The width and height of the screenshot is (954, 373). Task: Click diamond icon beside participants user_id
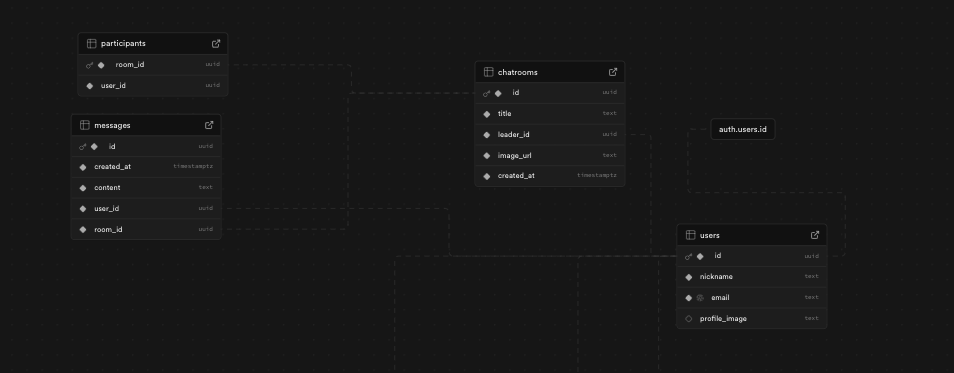pos(90,86)
